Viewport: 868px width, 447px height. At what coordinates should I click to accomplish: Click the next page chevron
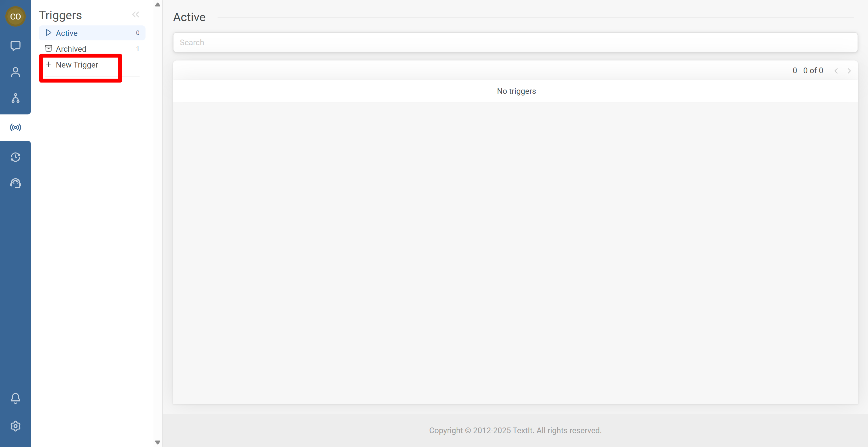tap(849, 71)
